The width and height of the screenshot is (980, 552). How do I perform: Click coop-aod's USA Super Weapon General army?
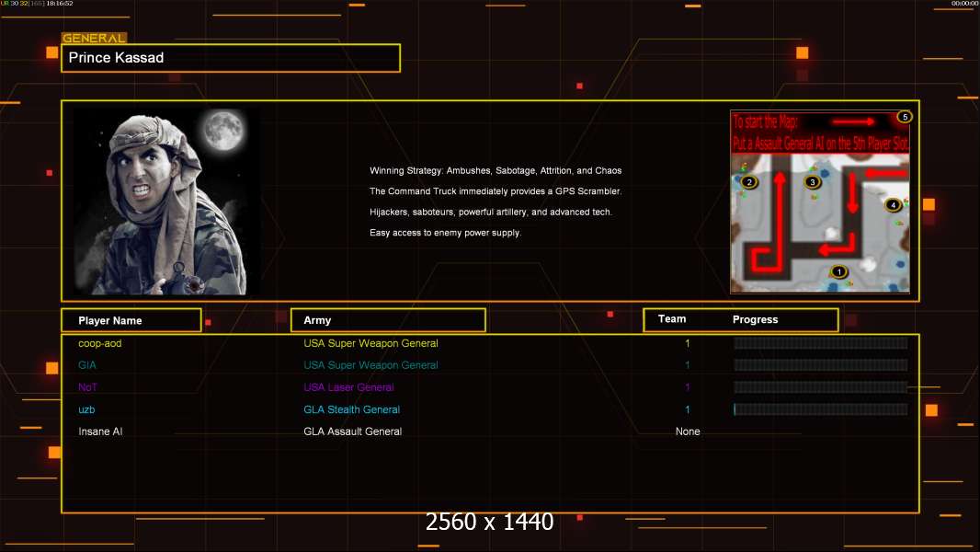[370, 343]
